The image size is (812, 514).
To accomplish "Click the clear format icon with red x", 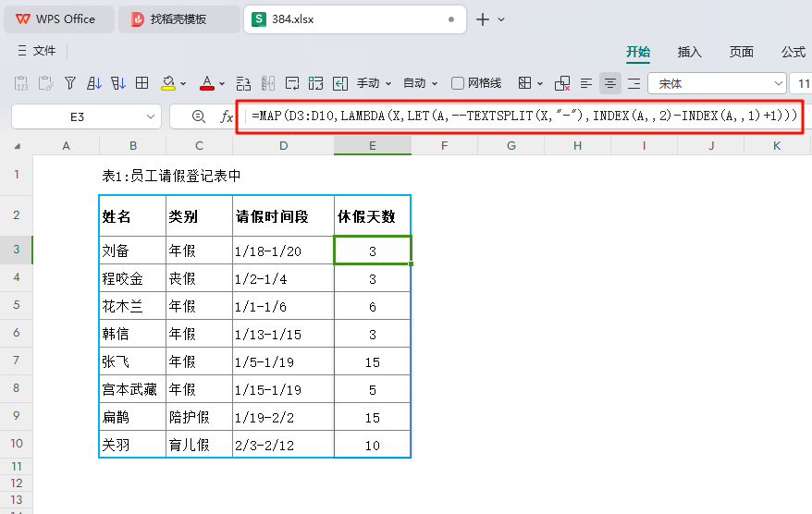I will tap(562, 83).
